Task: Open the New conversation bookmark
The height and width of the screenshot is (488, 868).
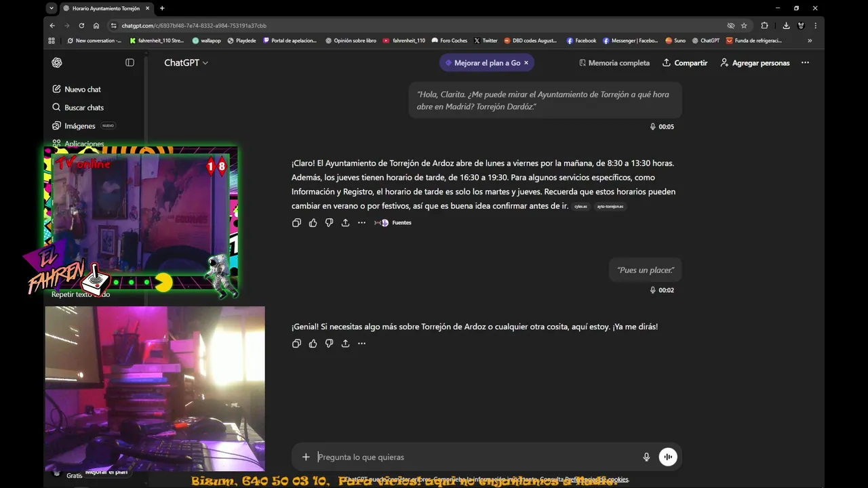Action: pyautogui.click(x=94, y=41)
